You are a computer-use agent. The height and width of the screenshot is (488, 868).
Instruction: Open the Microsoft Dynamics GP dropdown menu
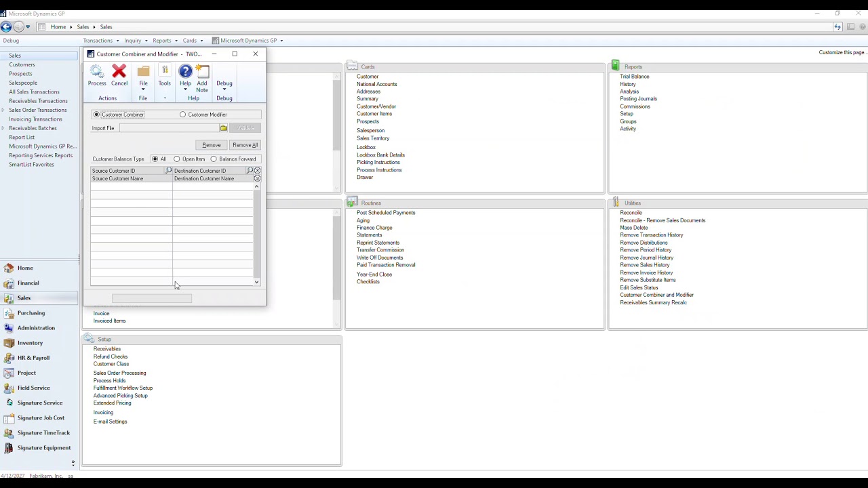(248, 41)
